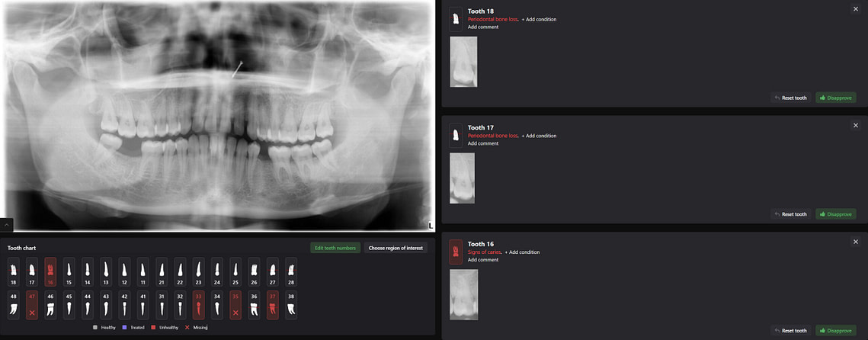Disapprove the Tooth 18 finding
Screen dimensions: 868x340
click(x=835, y=98)
